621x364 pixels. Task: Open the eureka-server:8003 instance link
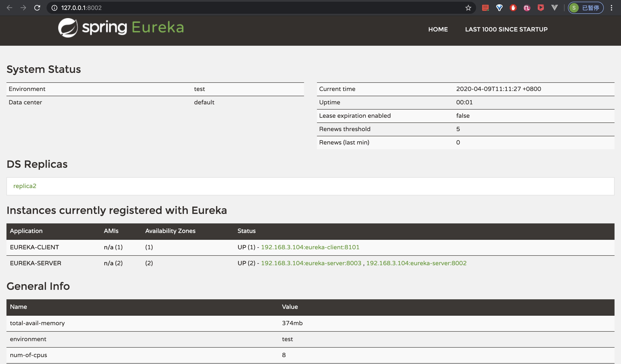pos(311,263)
